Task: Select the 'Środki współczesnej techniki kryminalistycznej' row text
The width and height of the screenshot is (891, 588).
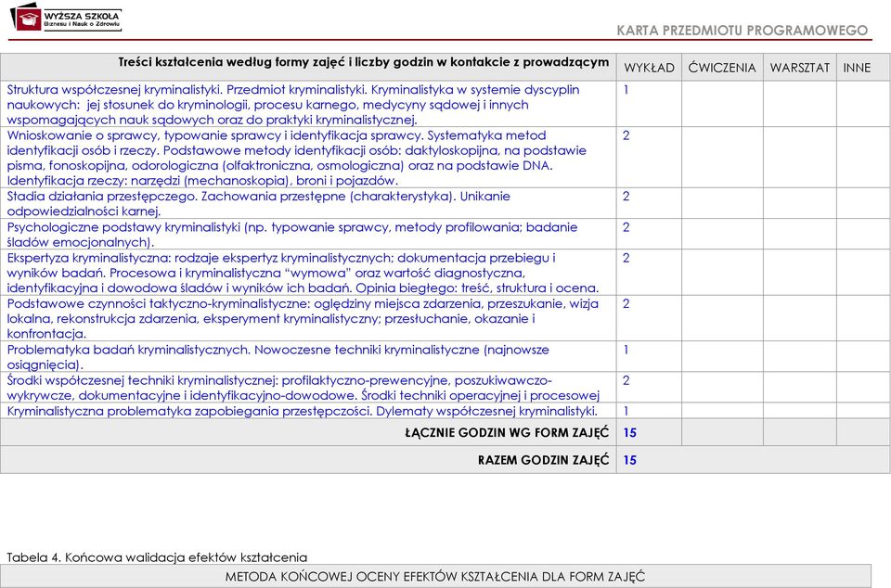Action: 303,388
